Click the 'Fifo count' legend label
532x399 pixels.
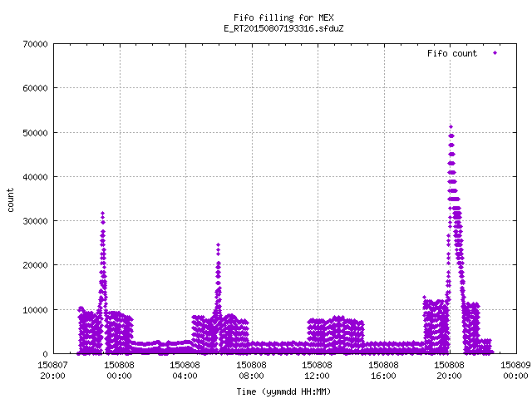point(452,53)
